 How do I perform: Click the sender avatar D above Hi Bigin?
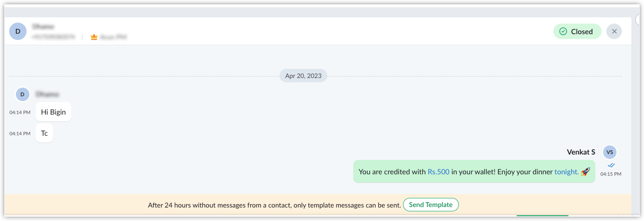coord(23,94)
